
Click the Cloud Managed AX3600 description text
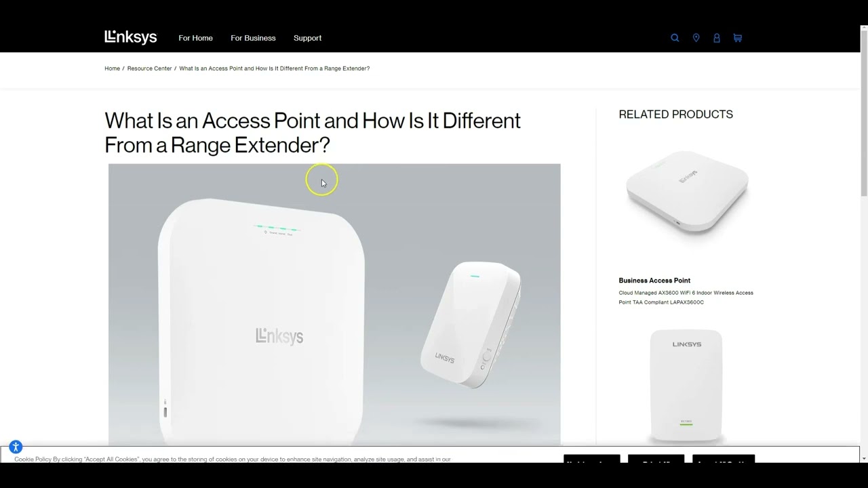pyautogui.click(x=686, y=298)
